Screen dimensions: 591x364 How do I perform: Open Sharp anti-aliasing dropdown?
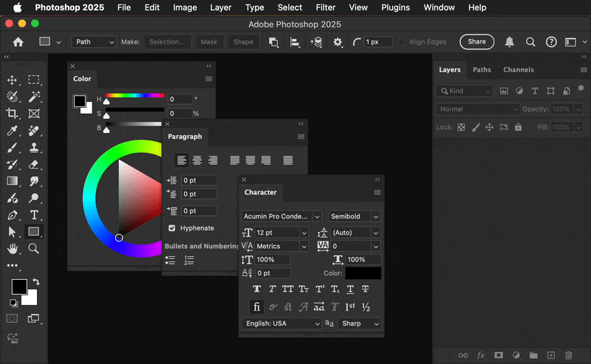pyautogui.click(x=359, y=323)
